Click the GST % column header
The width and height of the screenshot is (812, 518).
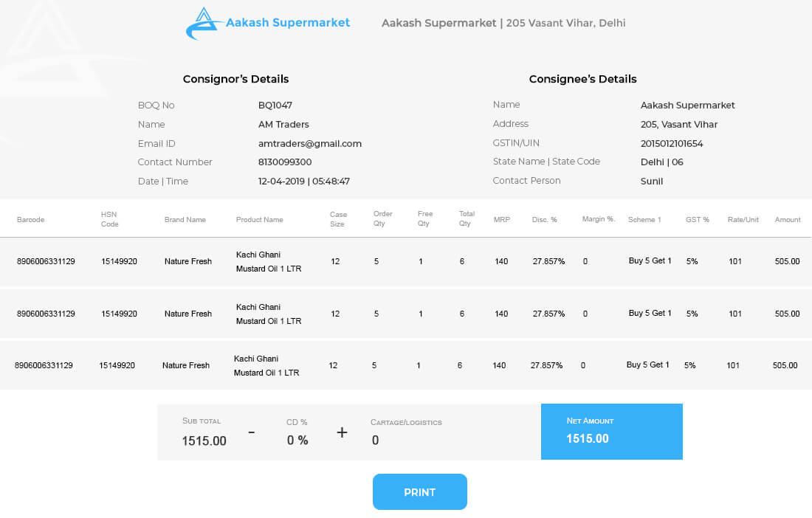point(698,220)
